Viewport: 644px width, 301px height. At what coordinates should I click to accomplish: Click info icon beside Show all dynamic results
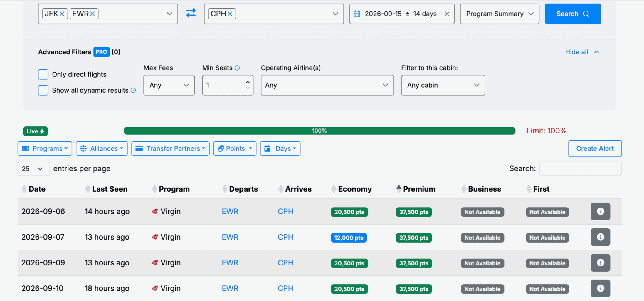pos(133,90)
